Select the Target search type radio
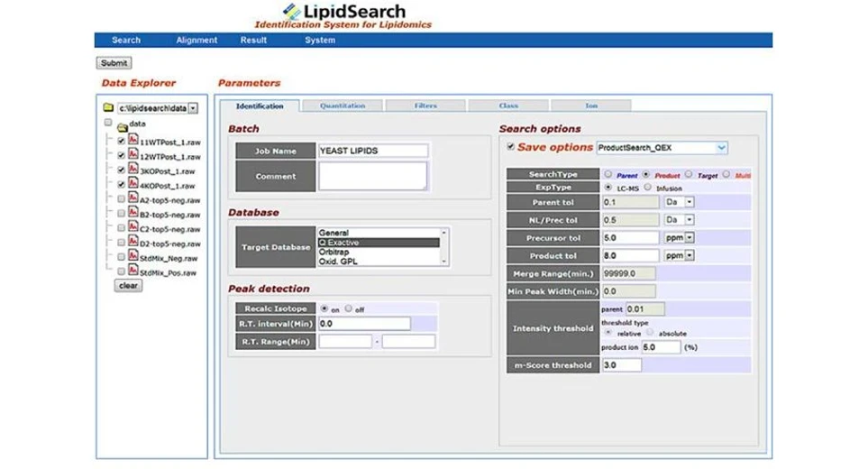 click(688, 174)
